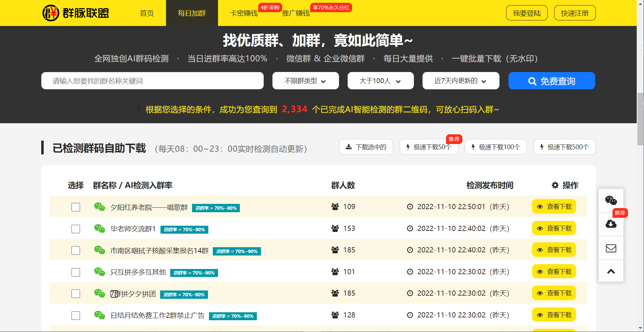644x332 pixels.
Task: Open the 推广赚钱 nav tab
Action: click(x=296, y=13)
